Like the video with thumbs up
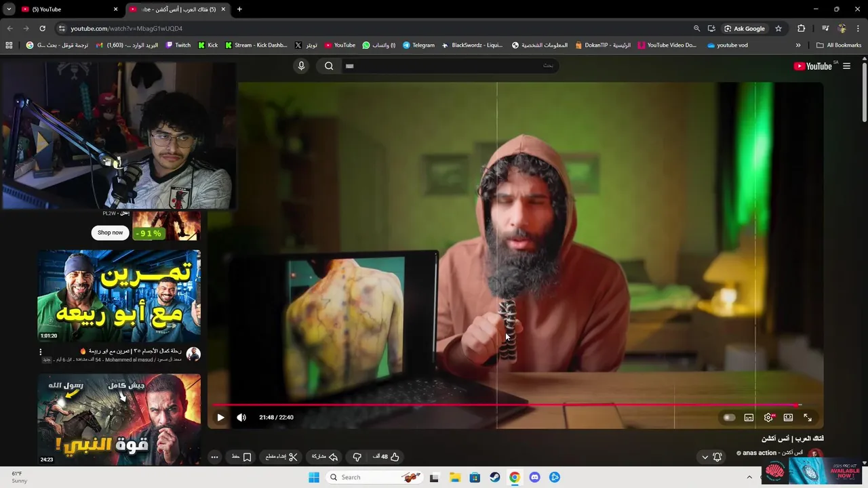 (x=386, y=457)
